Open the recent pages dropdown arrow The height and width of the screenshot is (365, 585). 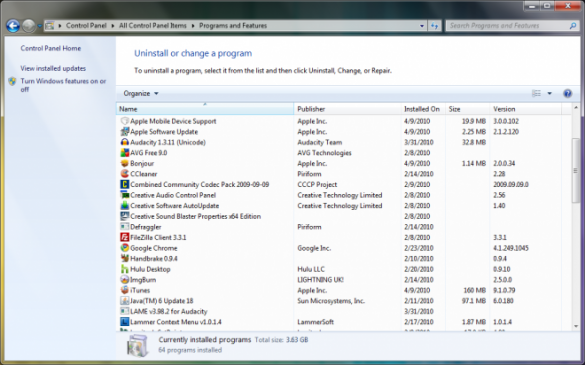click(x=39, y=26)
